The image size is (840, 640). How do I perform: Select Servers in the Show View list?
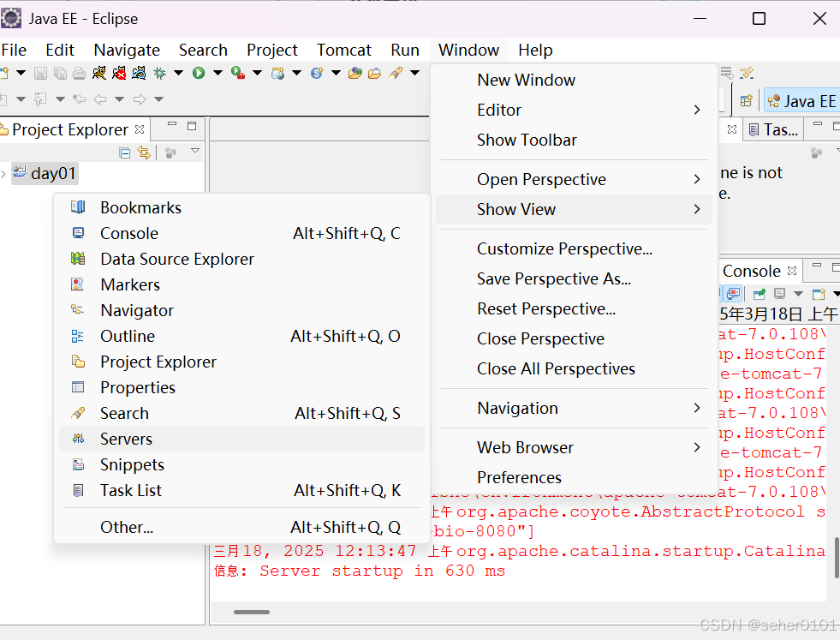tap(241, 439)
